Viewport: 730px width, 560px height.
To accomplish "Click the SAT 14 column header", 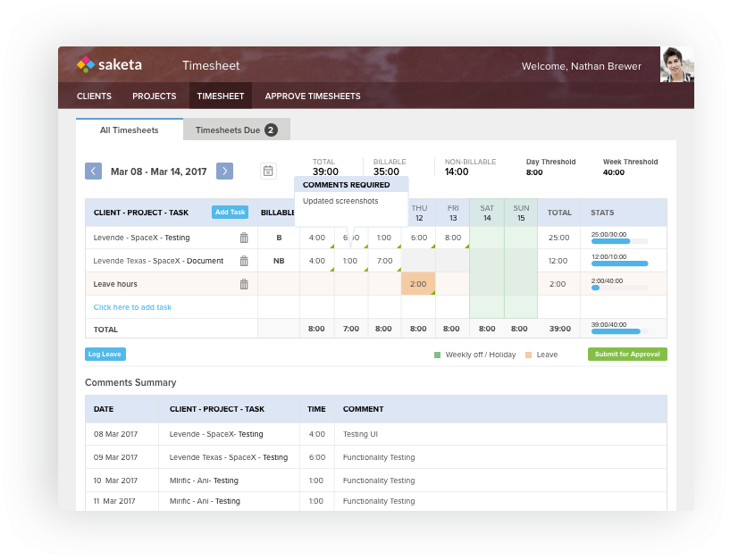I will point(487,213).
